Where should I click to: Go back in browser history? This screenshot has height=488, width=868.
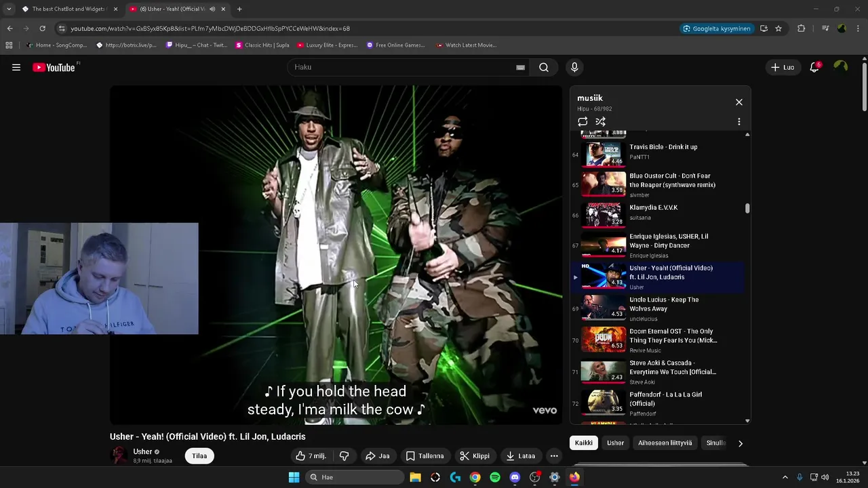pyautogui.click(x=9, y=28)
